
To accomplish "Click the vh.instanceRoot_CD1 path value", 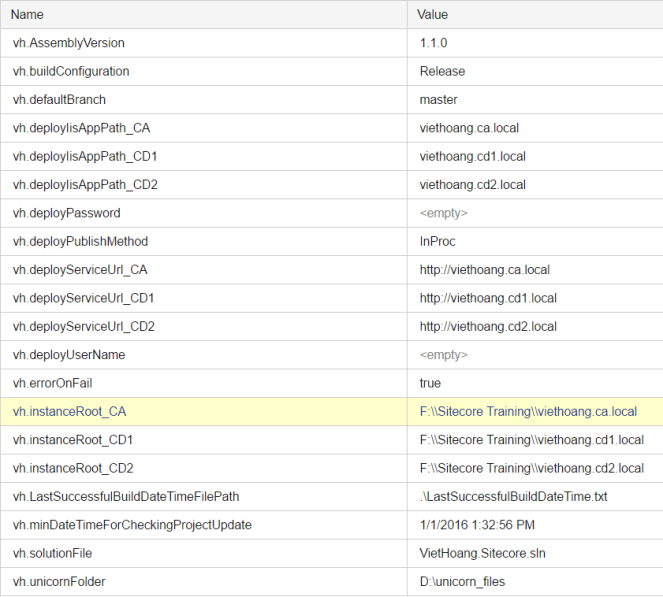I will 531,440.
